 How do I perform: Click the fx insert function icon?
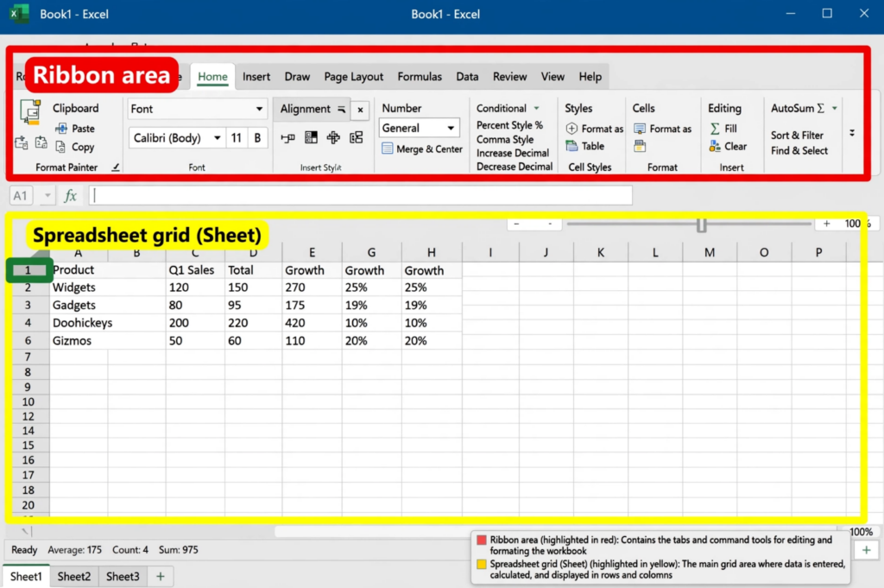pyautogui.click(x=71, y=196)
